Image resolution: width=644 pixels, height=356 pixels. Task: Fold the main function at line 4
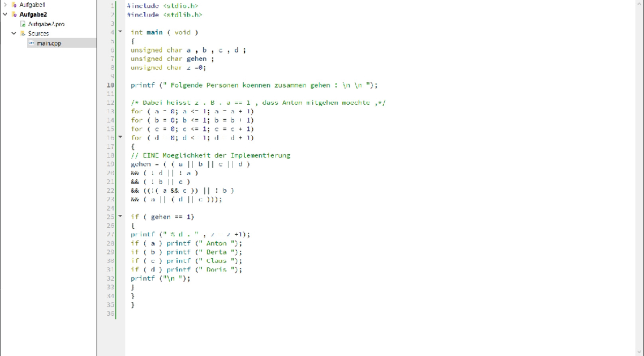coord(120,32)
